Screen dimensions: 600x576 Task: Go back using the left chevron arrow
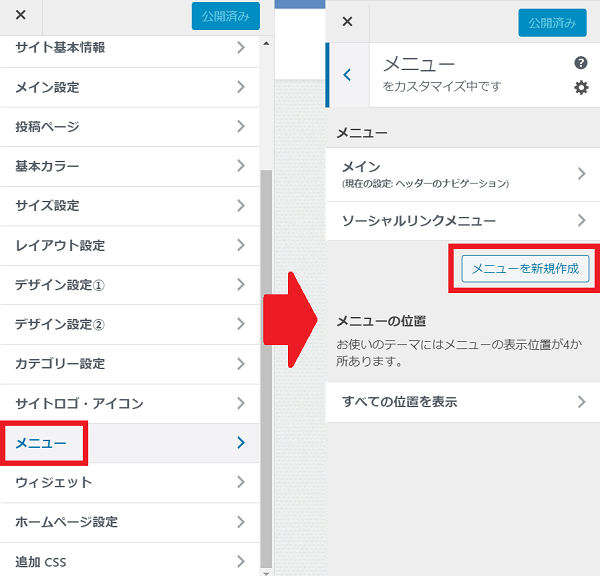tap(347, 75)
